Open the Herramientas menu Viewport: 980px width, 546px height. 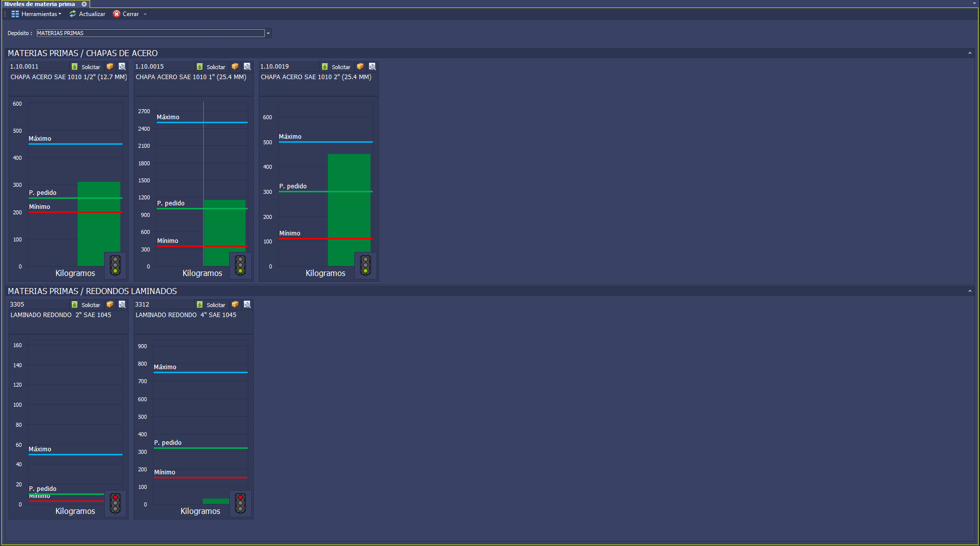coord(36,14)
